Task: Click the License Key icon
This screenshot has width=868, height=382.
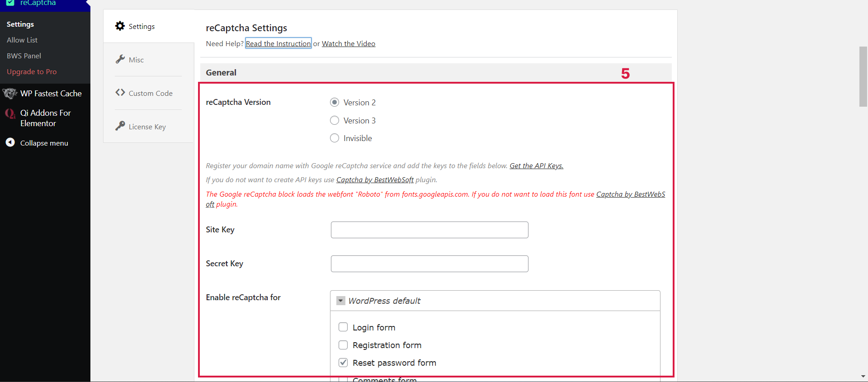Action: pos(120,126)
